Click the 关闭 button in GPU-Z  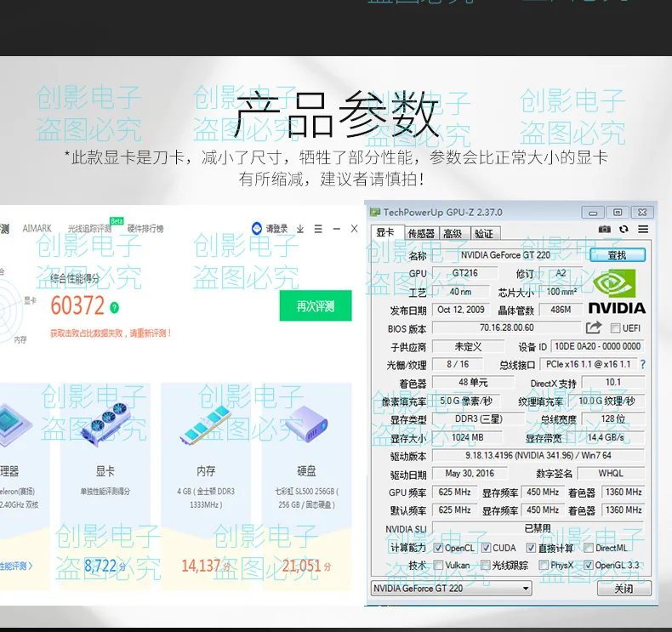(x=624, y=589)
